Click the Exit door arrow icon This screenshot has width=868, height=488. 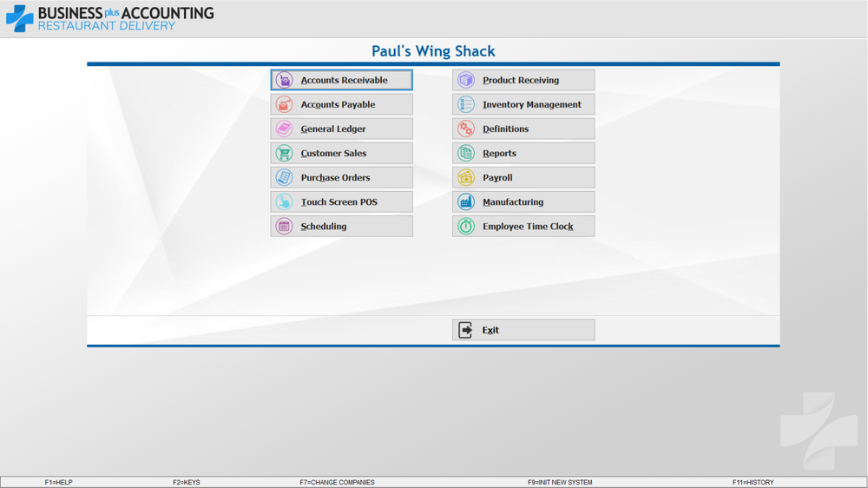466,330
